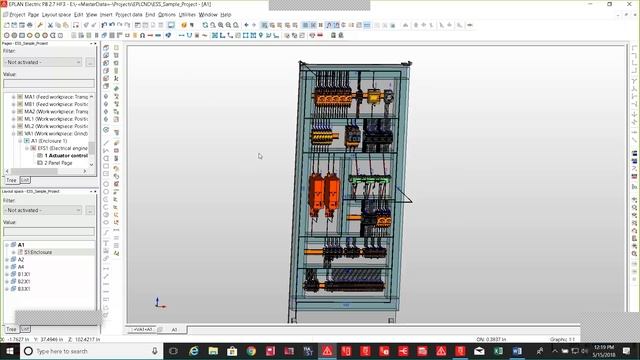Click the Pages navigator Value input field
640x360 pixels.
(49, 83)
